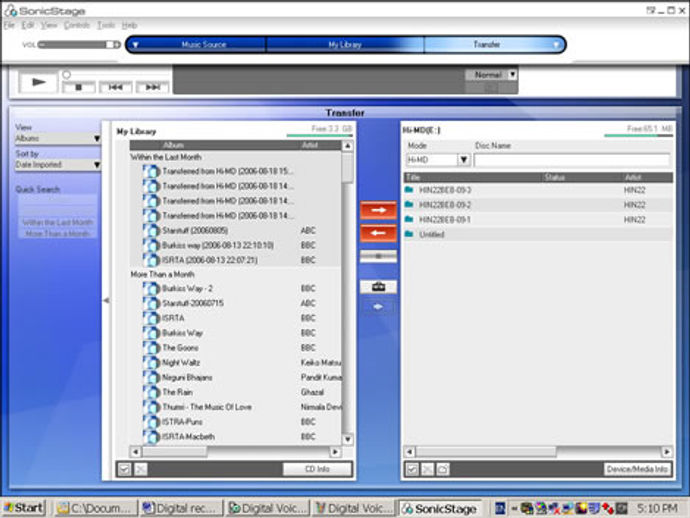Viewport: 690px width, 518px height.
Task: Switch to the My Library tab
Action: coord(345,44)
